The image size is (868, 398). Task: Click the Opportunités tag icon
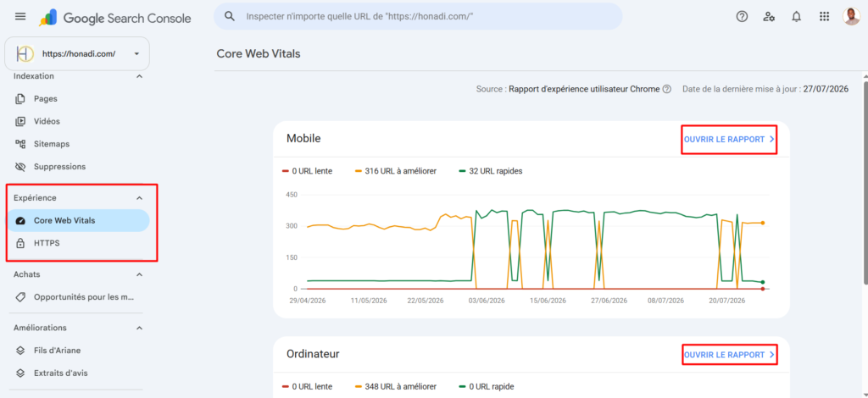[20, 297]
